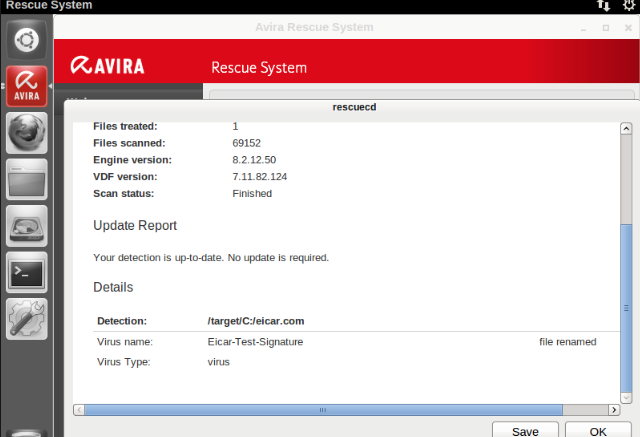Click the vertical scrollbar thumb
This screenshot has height=437, width=640.
click(x=625, y=300)
